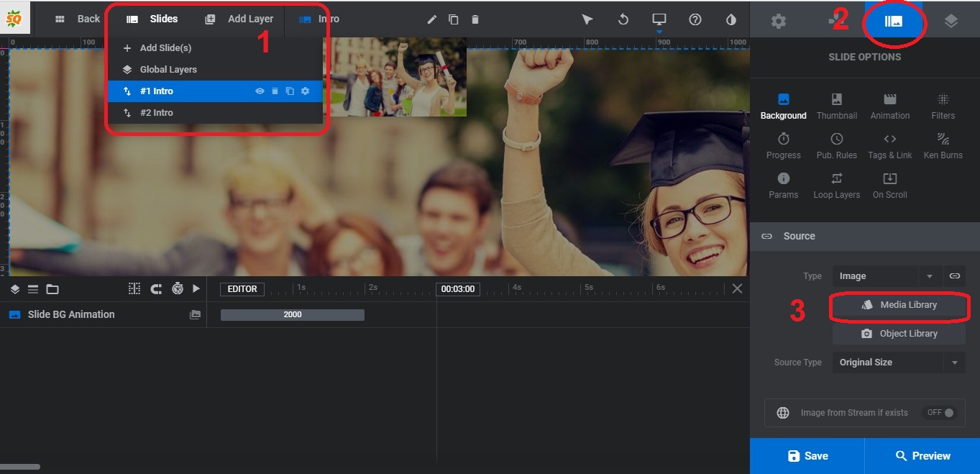Click the Object Library button
Screen dimensions: 980x474
pos(899,334)
